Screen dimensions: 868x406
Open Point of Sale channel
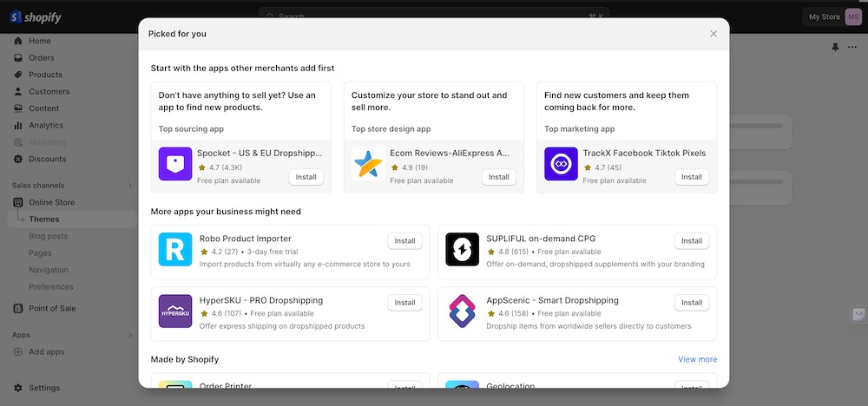(52, 308)
